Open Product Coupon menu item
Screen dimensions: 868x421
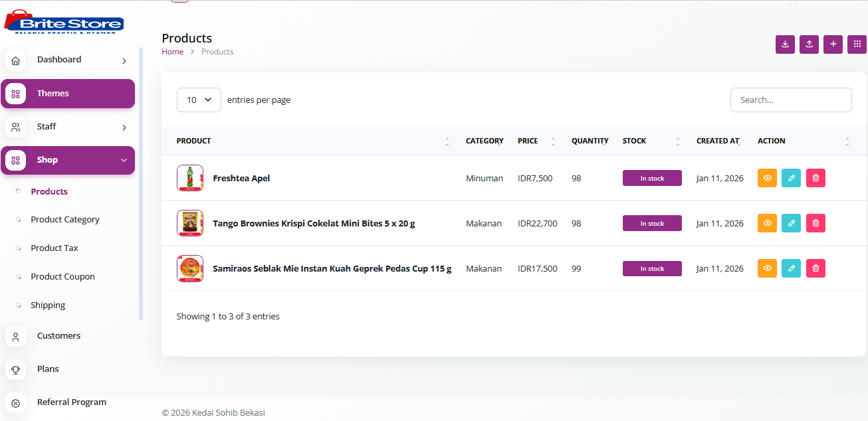(62, 276)
